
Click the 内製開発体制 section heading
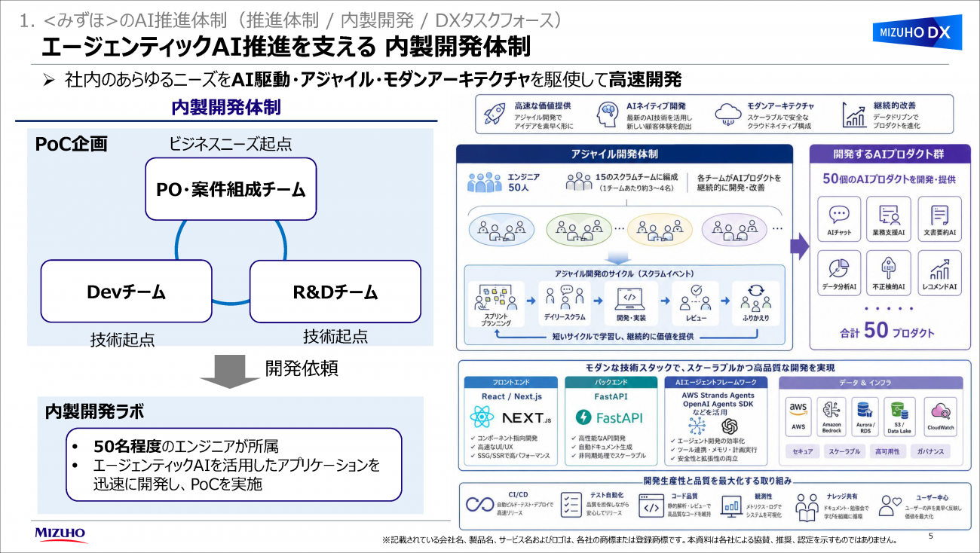226,108
